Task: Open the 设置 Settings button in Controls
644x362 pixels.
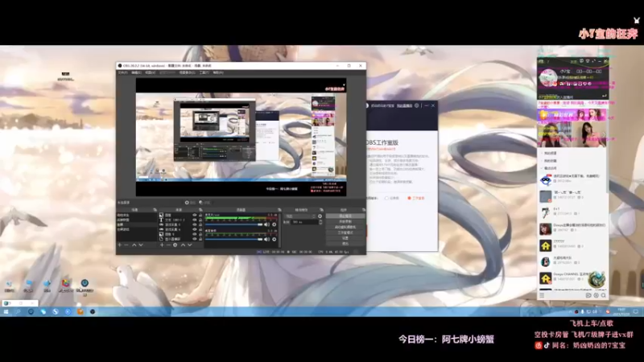Action: [x=345, y=238]
